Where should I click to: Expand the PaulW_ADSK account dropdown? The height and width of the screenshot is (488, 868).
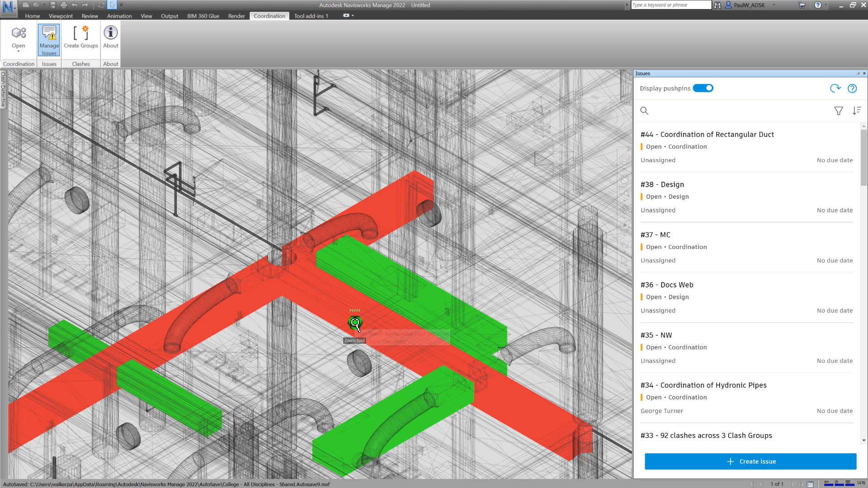(x=774, y=5)
